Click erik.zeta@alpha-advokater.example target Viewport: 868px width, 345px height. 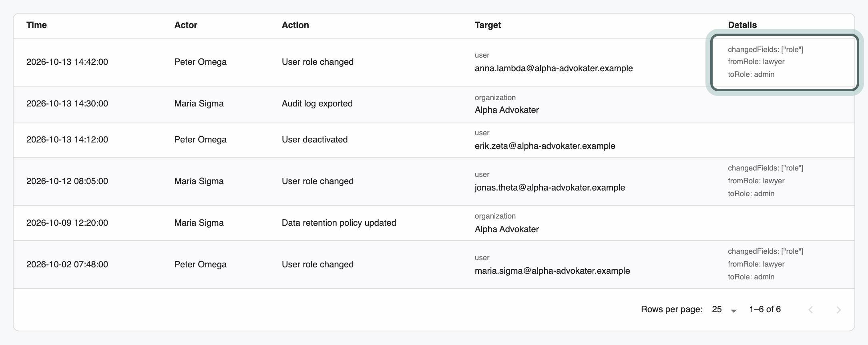coord(545,146)
